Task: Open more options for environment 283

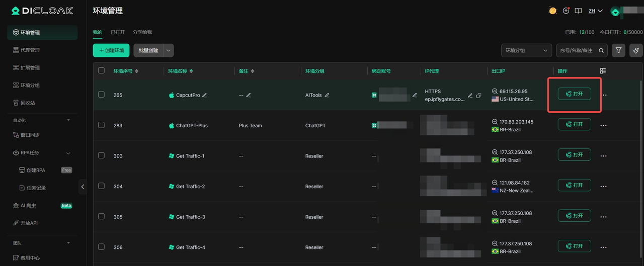Action: click(x=604, y=125)
